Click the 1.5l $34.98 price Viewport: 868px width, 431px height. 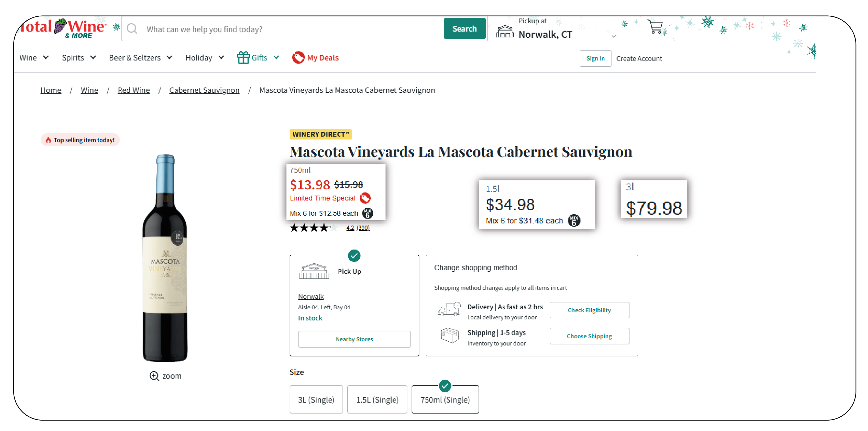tap(510, 204)
